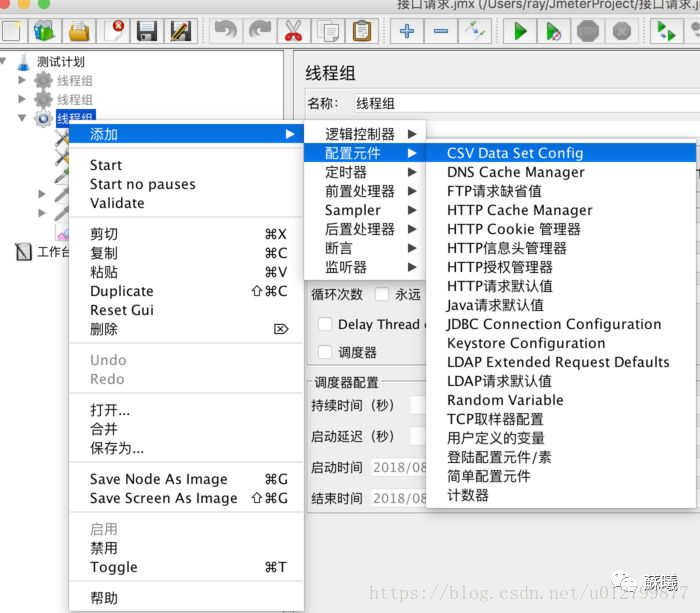
Task: Click the first 线程组 gear icon
Action: point(43,81)
